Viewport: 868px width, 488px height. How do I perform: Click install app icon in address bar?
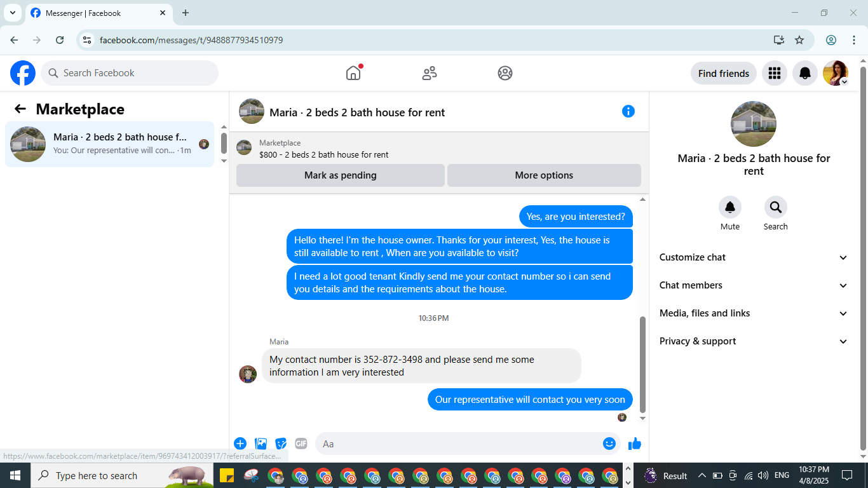pos(779,40)
